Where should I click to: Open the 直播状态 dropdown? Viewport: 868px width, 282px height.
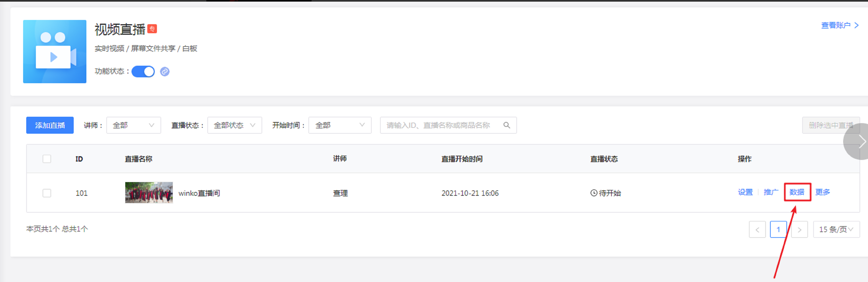(x=235, y=125)
